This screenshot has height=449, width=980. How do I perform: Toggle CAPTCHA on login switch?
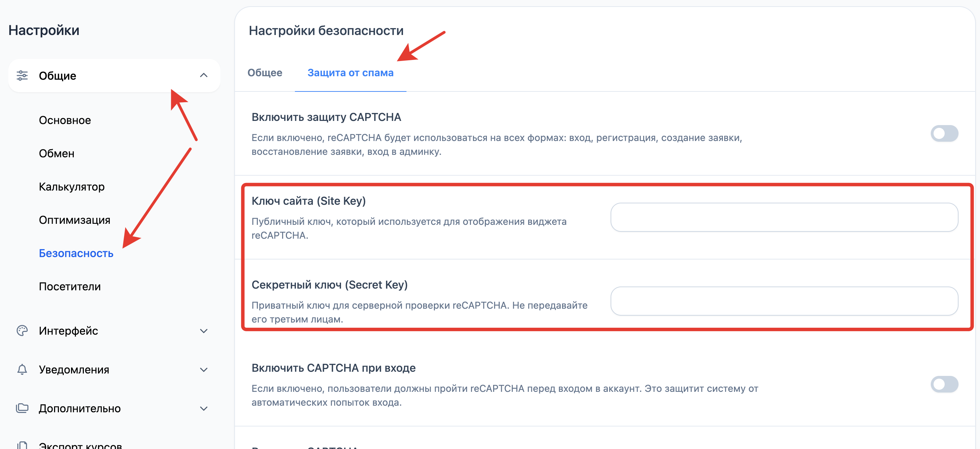click(944, 384)
